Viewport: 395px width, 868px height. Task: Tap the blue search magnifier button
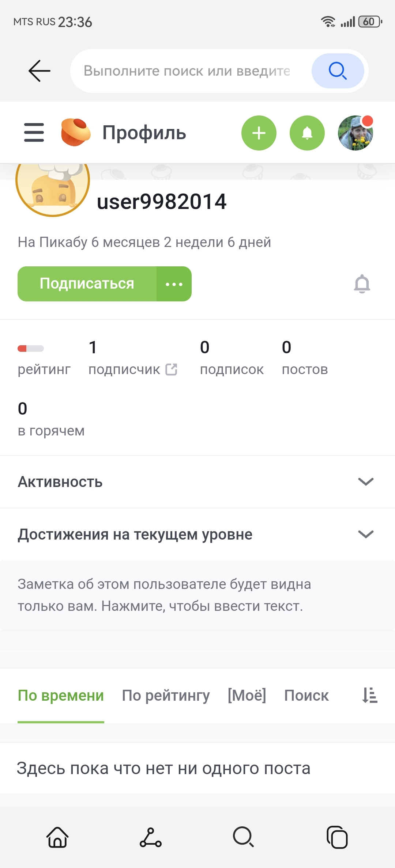click(337, 71)
